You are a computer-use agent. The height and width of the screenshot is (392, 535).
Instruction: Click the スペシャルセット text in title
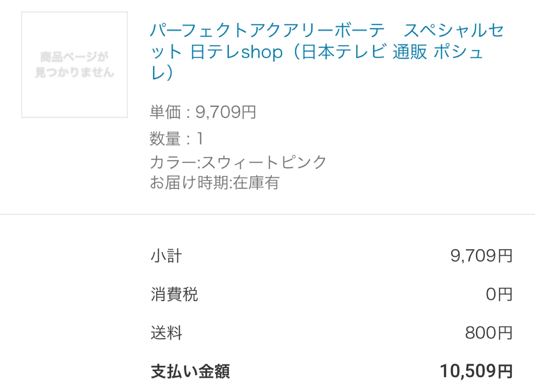[453, 30]
